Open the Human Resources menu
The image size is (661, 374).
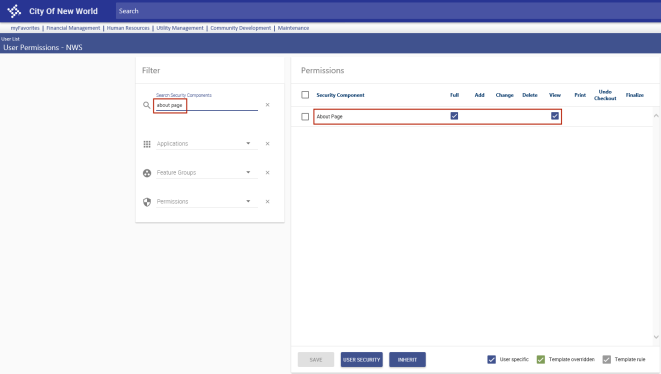(x=128, y=28)
